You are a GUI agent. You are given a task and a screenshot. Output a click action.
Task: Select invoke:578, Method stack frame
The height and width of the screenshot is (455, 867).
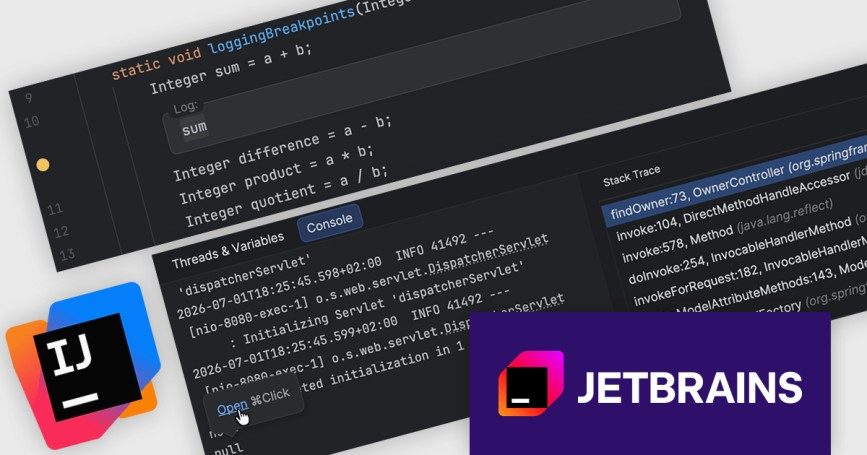[727, 230]
